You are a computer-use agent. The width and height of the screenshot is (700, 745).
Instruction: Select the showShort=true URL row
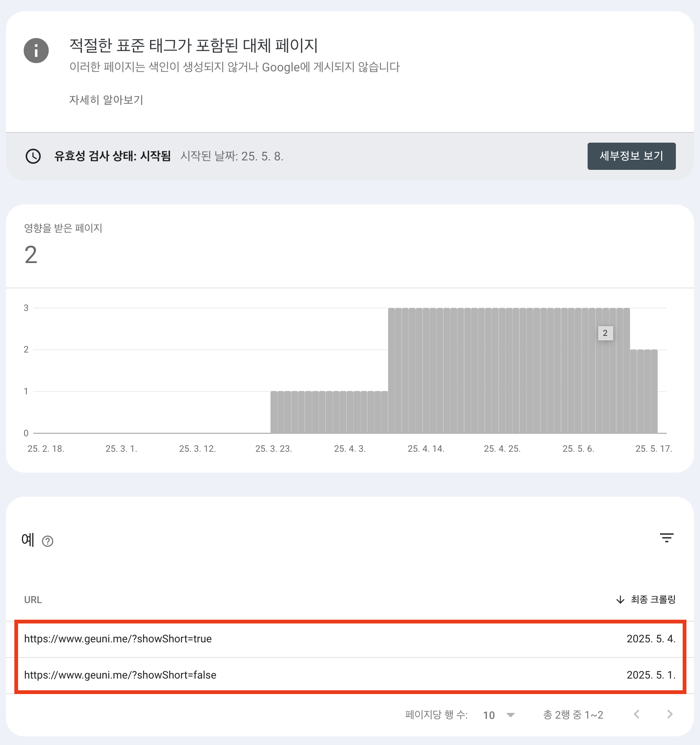point(350,639)
